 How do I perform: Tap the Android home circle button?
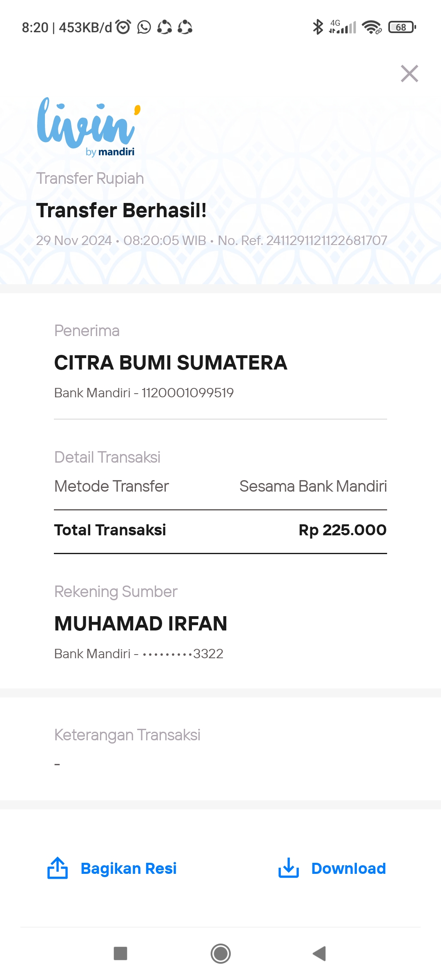[220, 954]
